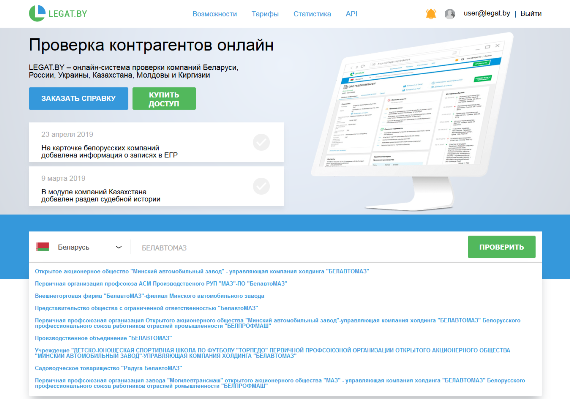Click the green ПРОВЕРИТЬ button

coord(502,247)
